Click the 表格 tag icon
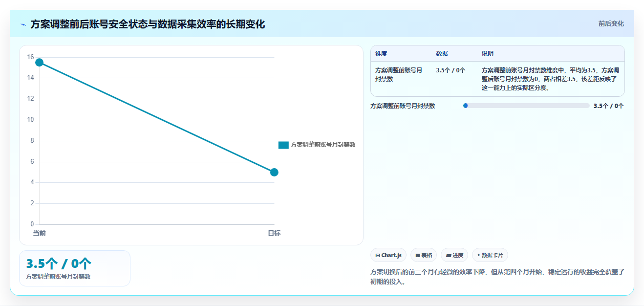Viewport: 644px width, 306px height. click(418, 255)
